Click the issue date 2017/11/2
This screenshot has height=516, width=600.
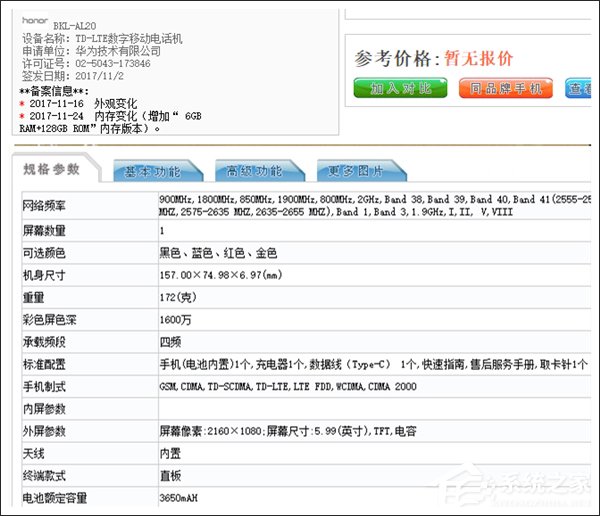(x=99, y=76)
